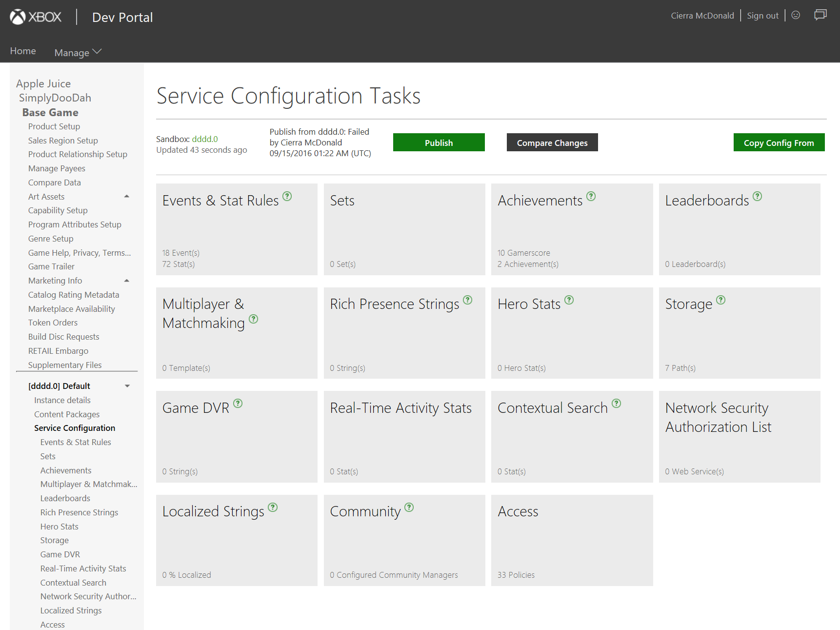Open help icon beside Localized Strings tile

point(273,508)
